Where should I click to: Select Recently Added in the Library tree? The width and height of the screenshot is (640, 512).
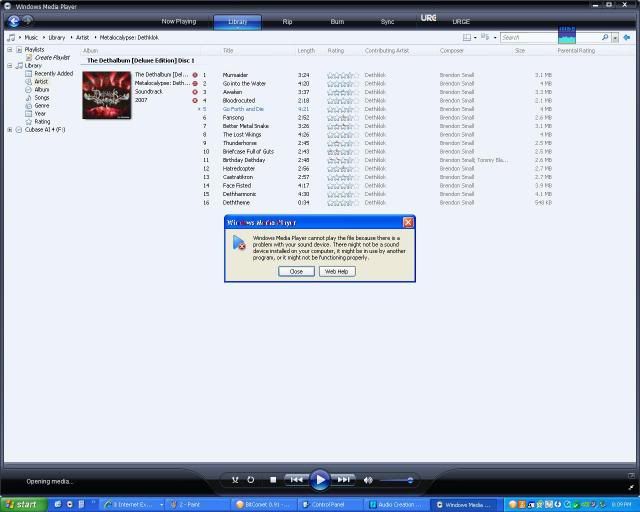(x=53, y=73)
